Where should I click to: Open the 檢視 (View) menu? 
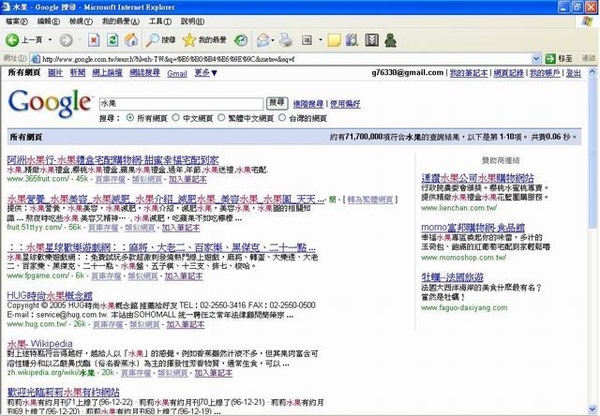click(81, 21)
